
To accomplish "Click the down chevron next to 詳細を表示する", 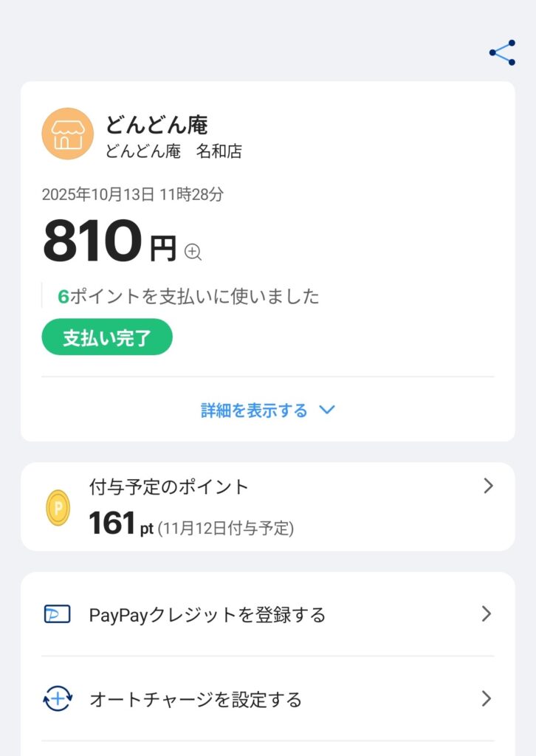I will (327, 410).
